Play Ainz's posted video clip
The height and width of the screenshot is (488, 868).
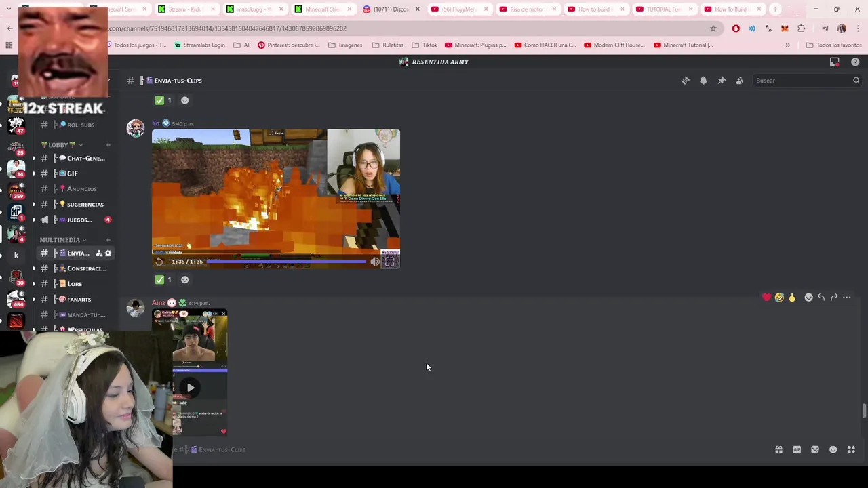190,388
